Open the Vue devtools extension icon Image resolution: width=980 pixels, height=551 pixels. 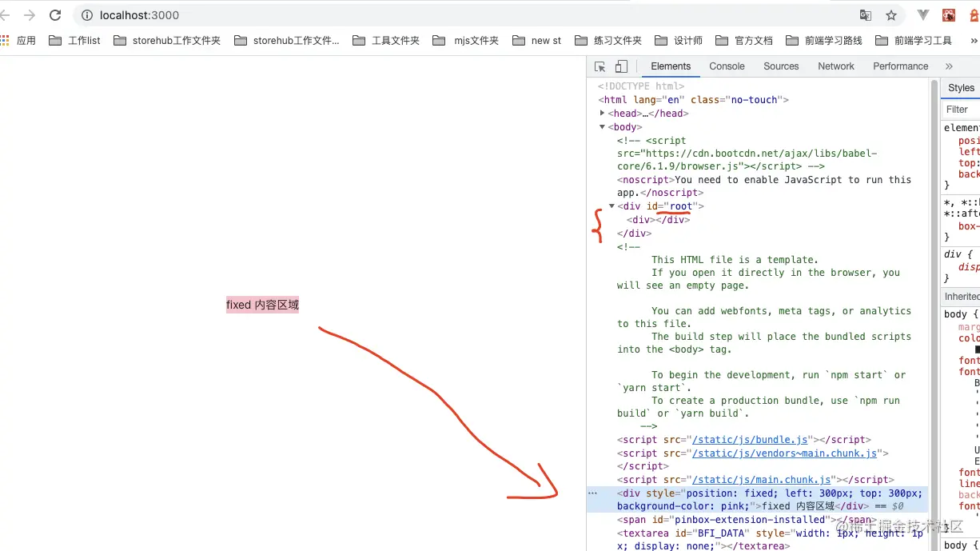tap(923, 15)
